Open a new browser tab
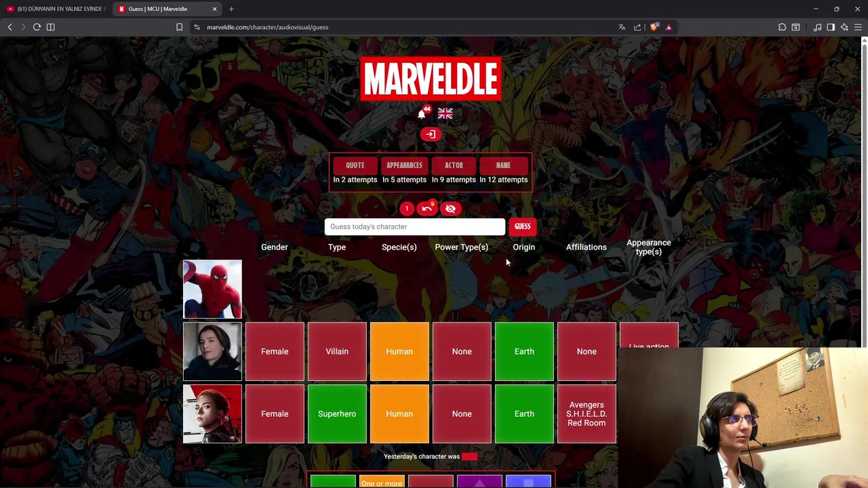Viewport: 868px width, 488px height. tap(231, 9)
